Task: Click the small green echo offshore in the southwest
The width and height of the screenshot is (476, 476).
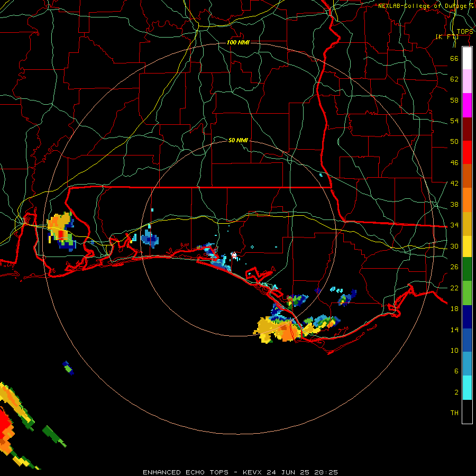Action: tap(68, 368)
